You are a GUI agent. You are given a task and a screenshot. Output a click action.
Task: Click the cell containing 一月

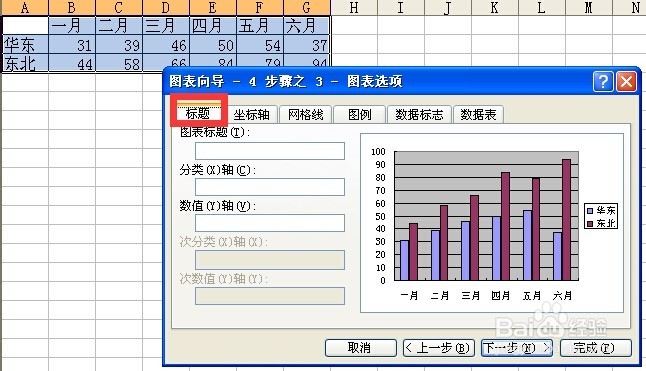pos(72,26)
